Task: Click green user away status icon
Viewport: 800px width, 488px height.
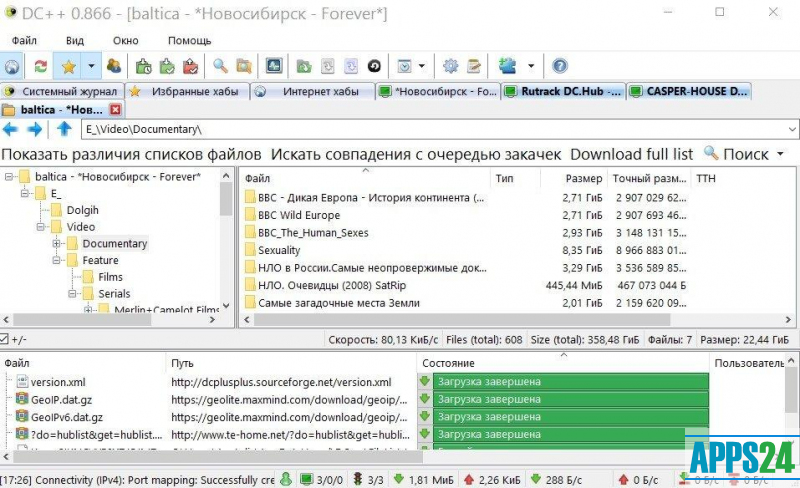Action: tap(286, 479)
